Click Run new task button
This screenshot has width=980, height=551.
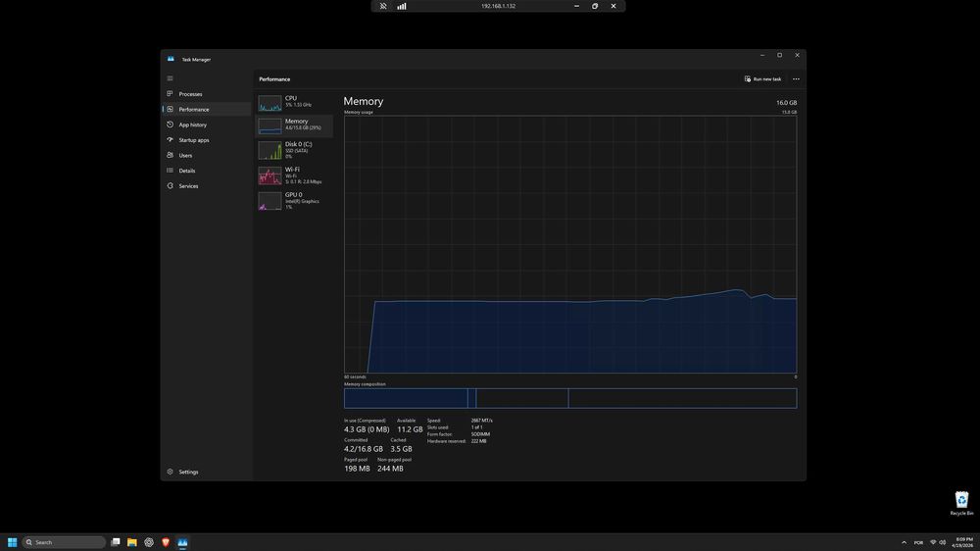tap(762, 78)
